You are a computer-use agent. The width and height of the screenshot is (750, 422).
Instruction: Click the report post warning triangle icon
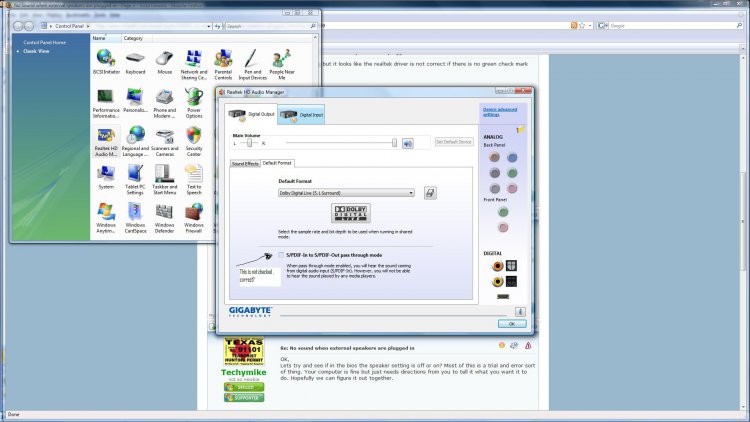528,345
